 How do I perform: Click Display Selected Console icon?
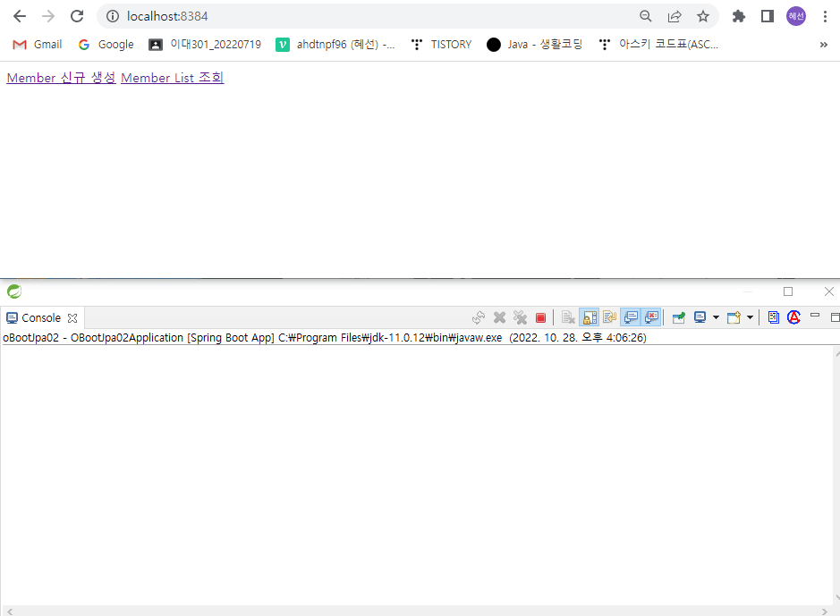click(x=700, y=318)
